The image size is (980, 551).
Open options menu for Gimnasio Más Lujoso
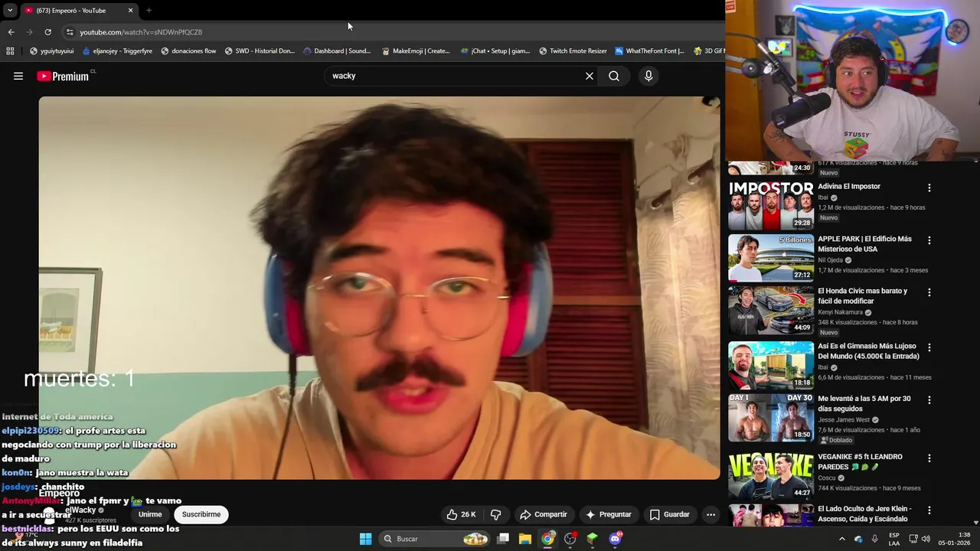[929, 347]
